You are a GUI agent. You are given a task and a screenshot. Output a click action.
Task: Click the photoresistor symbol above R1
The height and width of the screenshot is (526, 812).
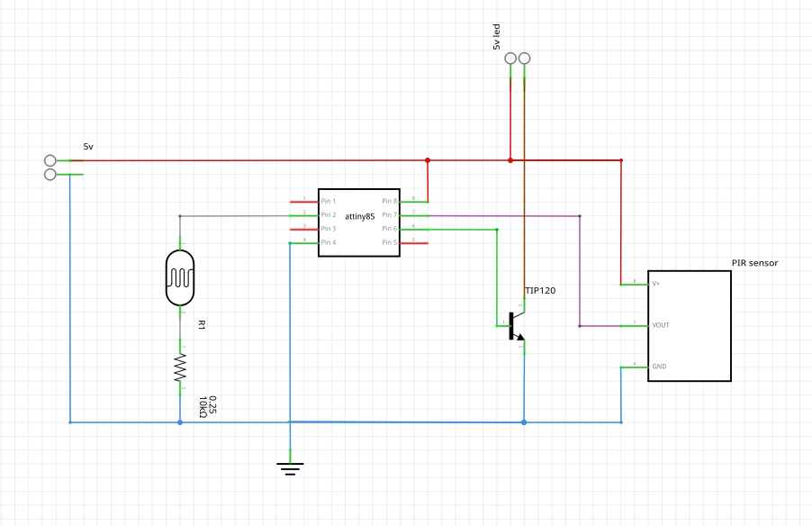pyautogui.click(x=180, y=279)
